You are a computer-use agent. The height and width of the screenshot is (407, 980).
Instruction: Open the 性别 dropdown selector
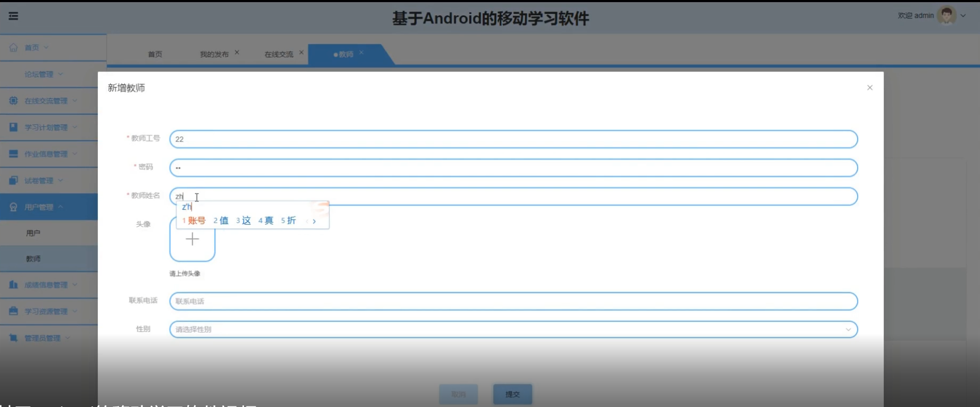tap(513, 329)
